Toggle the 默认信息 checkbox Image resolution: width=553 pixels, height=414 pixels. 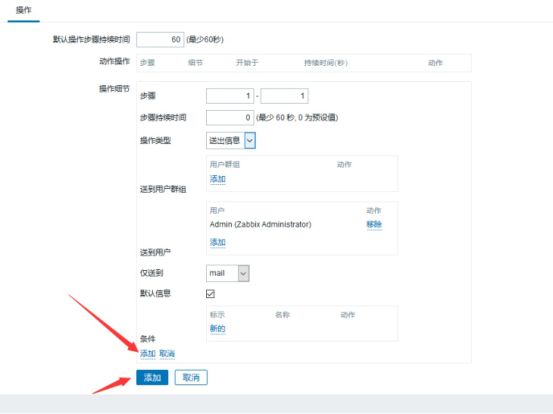(210, 293)
